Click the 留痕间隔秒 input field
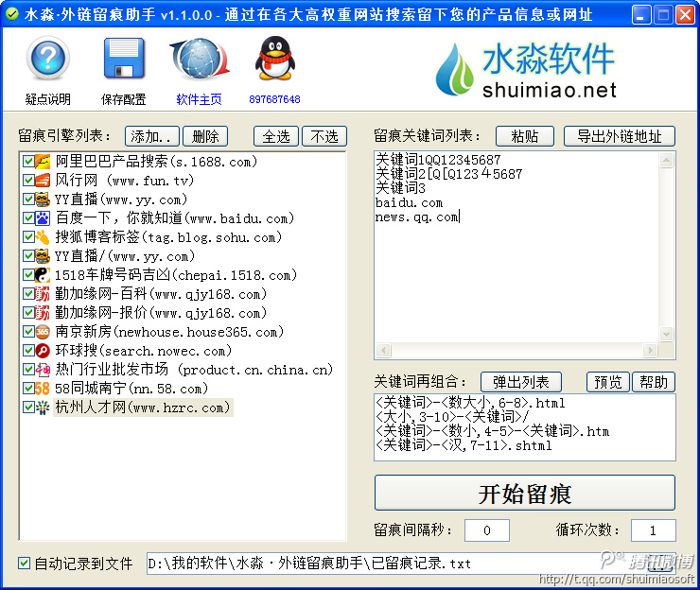The height and width of the screenshot is (590, 700). pyautogui.click(x=486, y=530)
